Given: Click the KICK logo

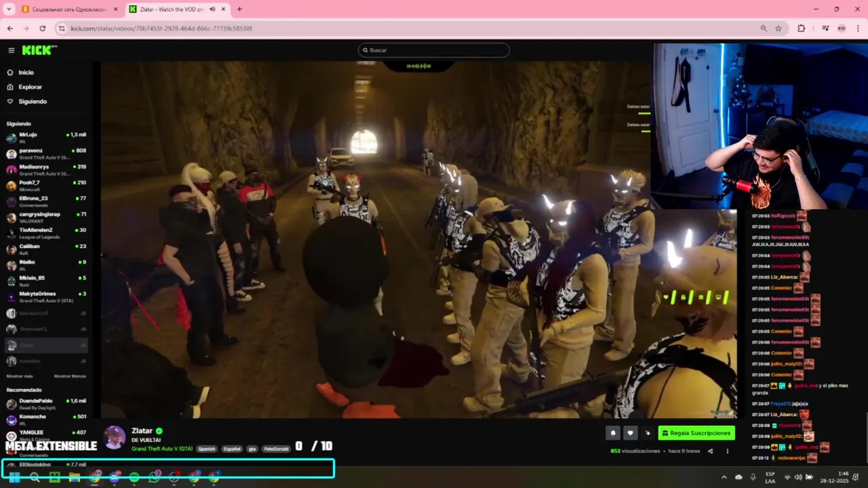Looking at the screenshot, I should [39, 50].
